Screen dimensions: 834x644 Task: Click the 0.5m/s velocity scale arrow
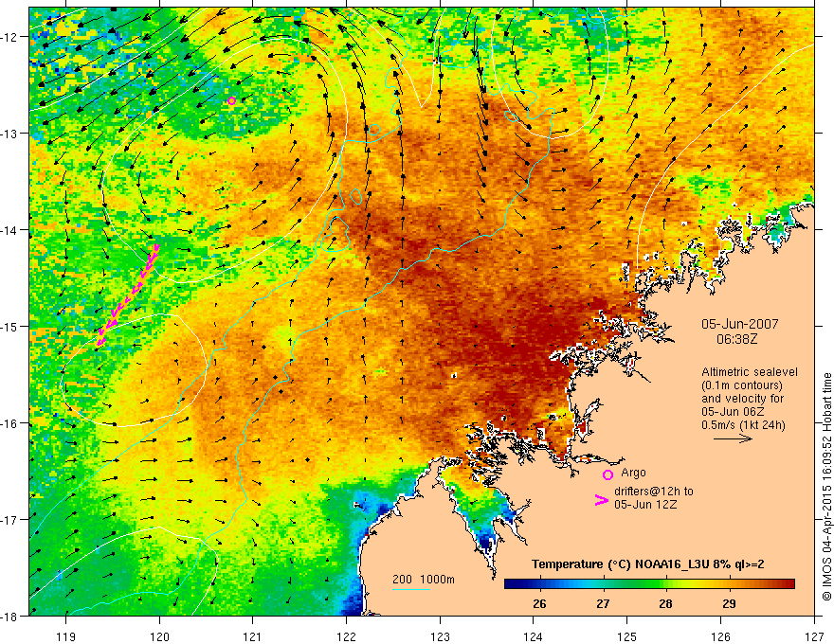[733, 438]
